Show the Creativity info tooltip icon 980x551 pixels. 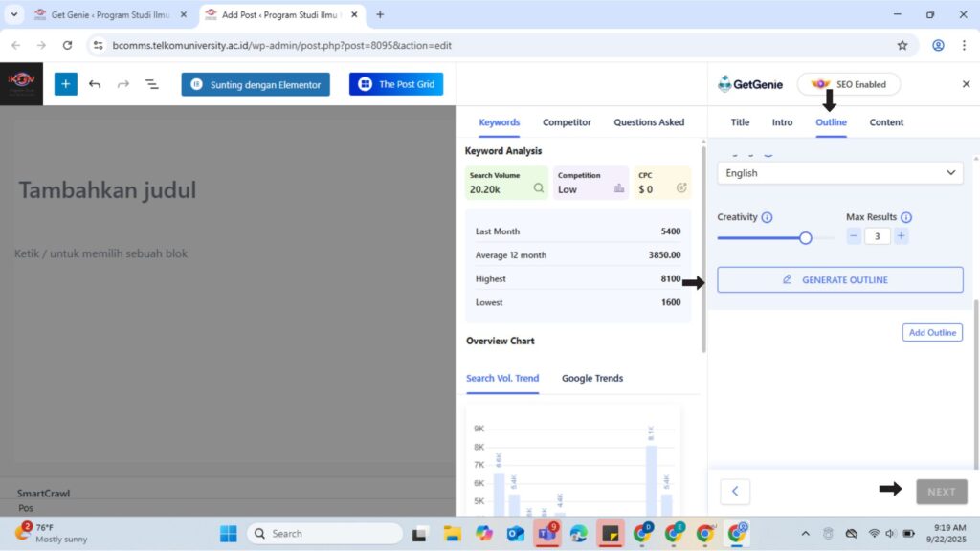point(767,217)
